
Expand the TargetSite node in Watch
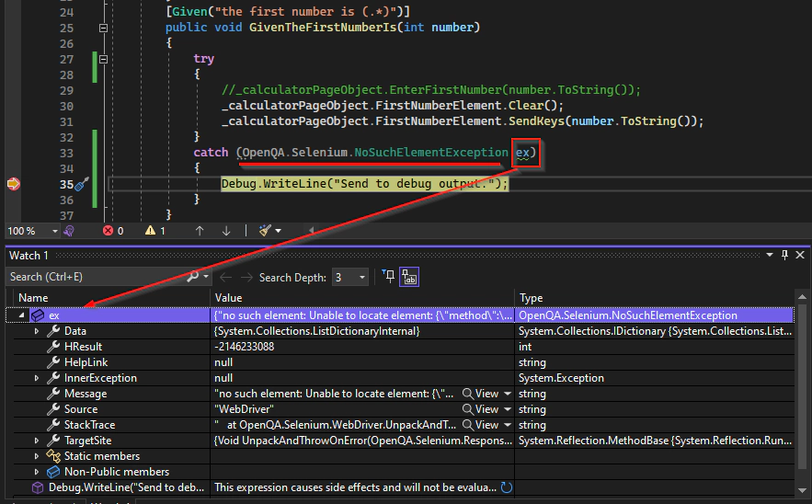(37, 441)
